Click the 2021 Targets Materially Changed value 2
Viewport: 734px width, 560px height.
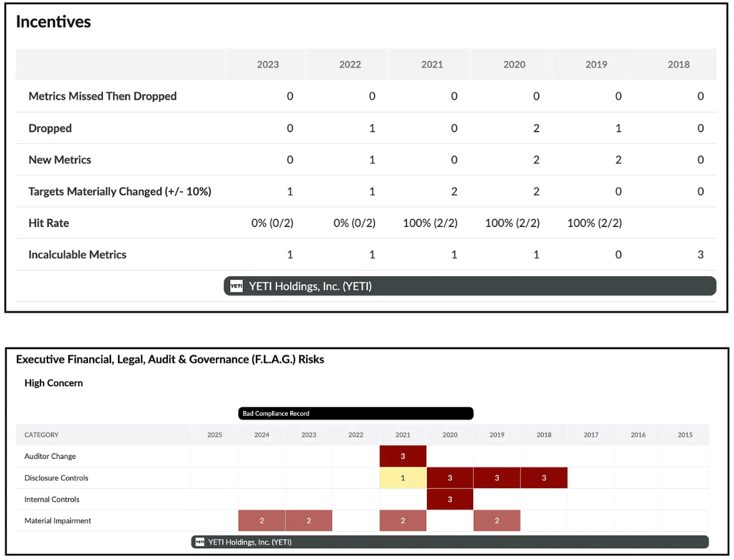click(x=454, y=191)
